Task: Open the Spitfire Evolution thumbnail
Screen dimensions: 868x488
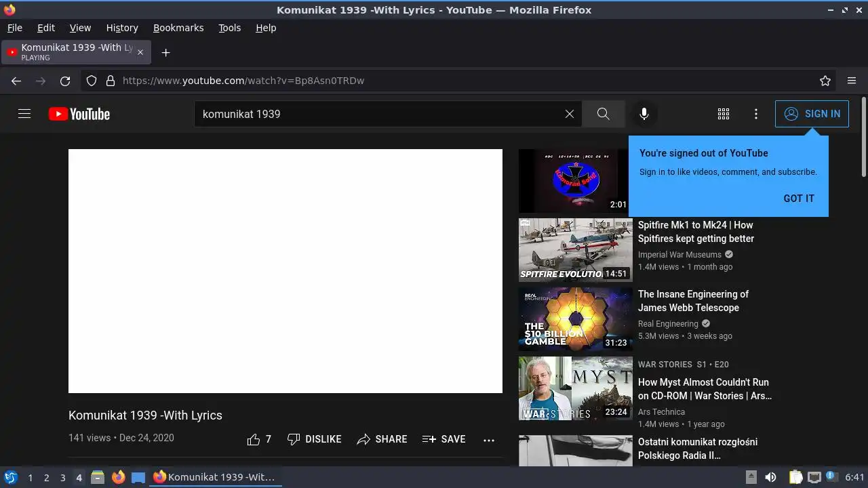Action: pos(575,250)
